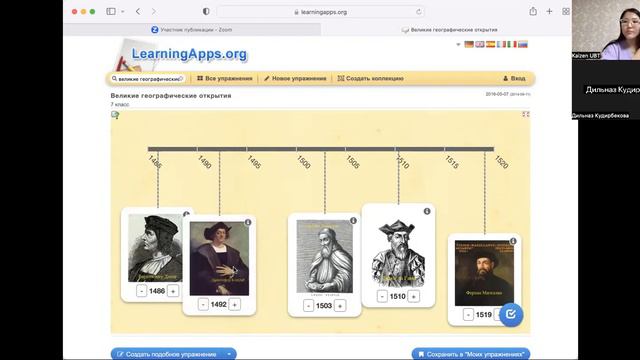Image resolution: width=640 pixels, height=360 pixels.
Task: Click the LearningApps.org logo
Action: 189,53
